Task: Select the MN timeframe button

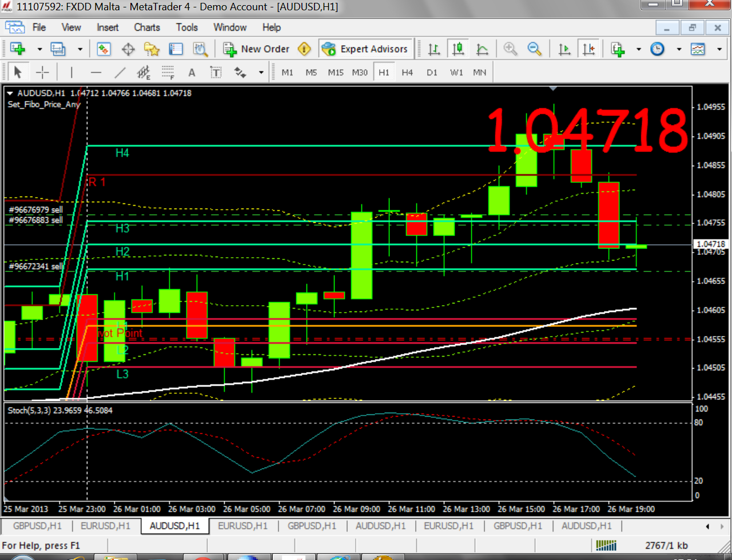Action: click(480, 73)
